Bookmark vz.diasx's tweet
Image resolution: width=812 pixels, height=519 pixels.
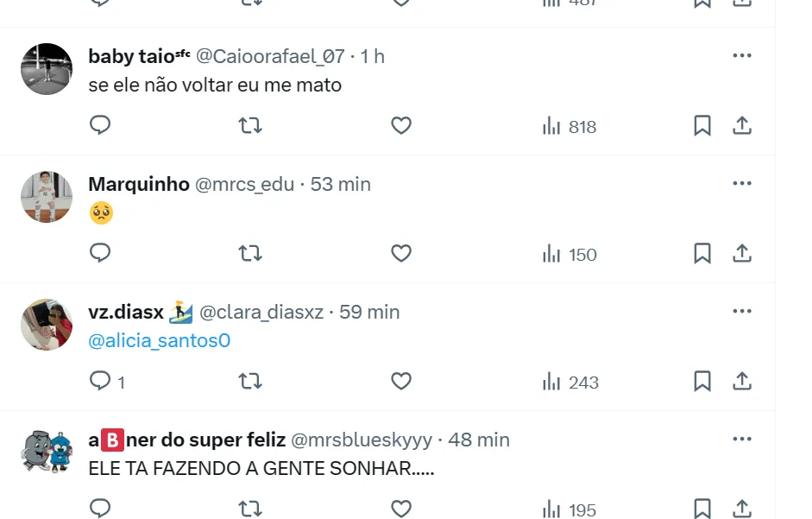(702, 382)
